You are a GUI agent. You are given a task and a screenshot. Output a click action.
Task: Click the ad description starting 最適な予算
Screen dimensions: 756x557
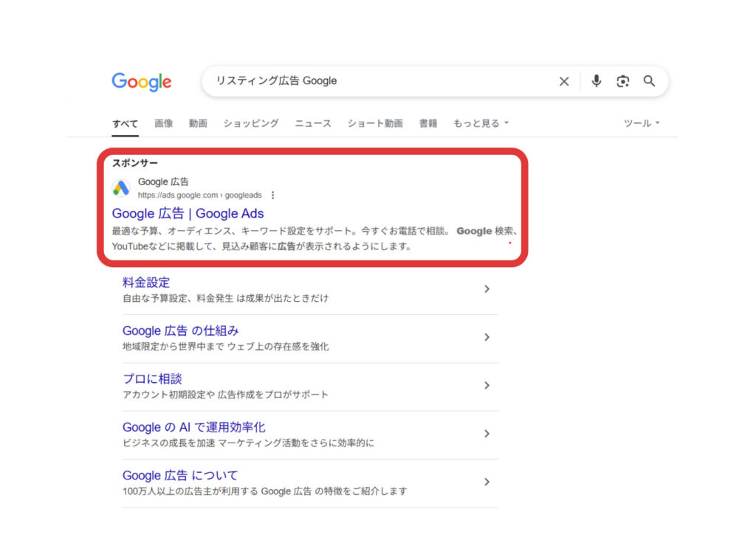tap(315, 238)
